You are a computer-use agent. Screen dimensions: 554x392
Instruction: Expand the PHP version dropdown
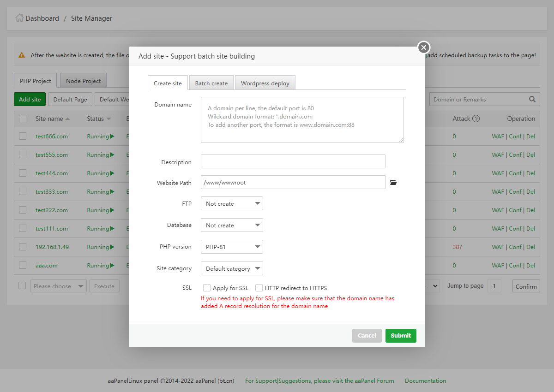tap(232, 247)
